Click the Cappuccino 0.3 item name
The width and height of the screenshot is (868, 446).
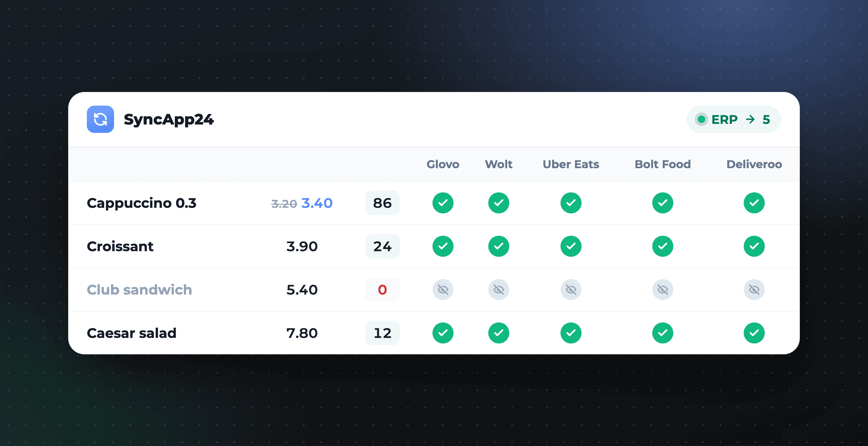coord(142,203)
